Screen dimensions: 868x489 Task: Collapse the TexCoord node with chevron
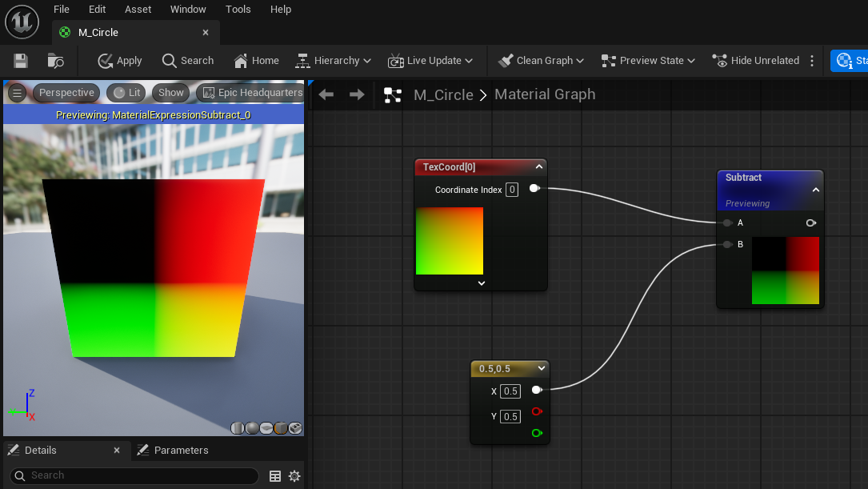pyautogui.click(x=538, y=166)
